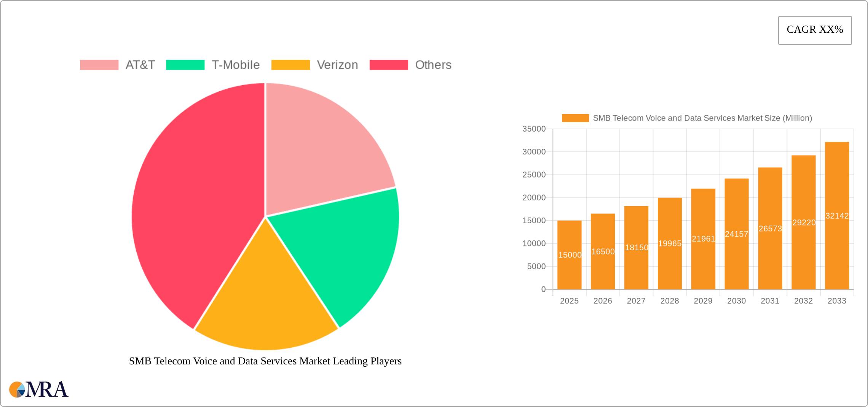Expand the CAGR XX% box
This screenshot has height=407, width=868.
[x=815, y=30]
